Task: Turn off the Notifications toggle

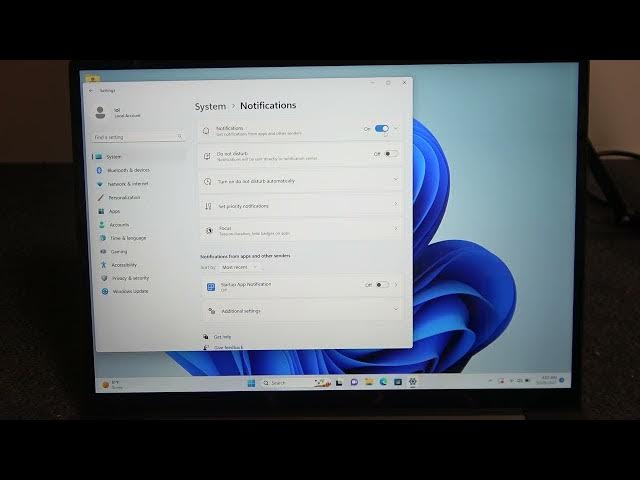Action: click(x=382, y=129)
